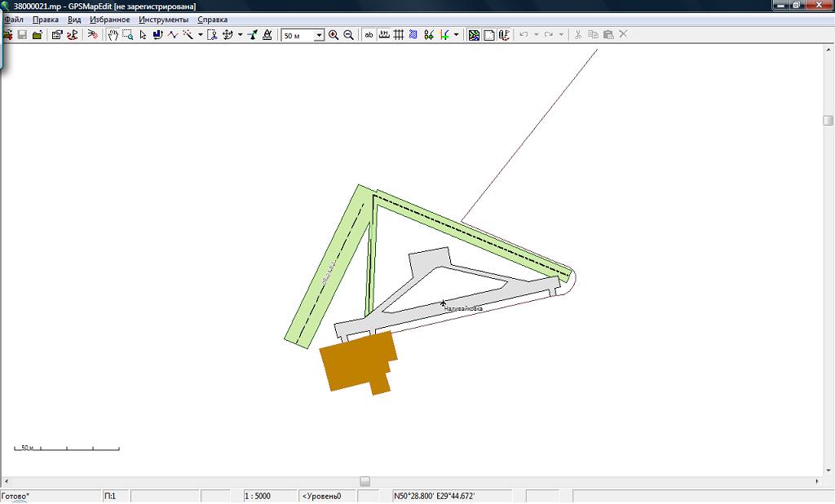Viewport: 835px width, 504px height.
Task: Expand the transform tool dropdown arrow
Action: pyautogui.click(x=240, y=35)
